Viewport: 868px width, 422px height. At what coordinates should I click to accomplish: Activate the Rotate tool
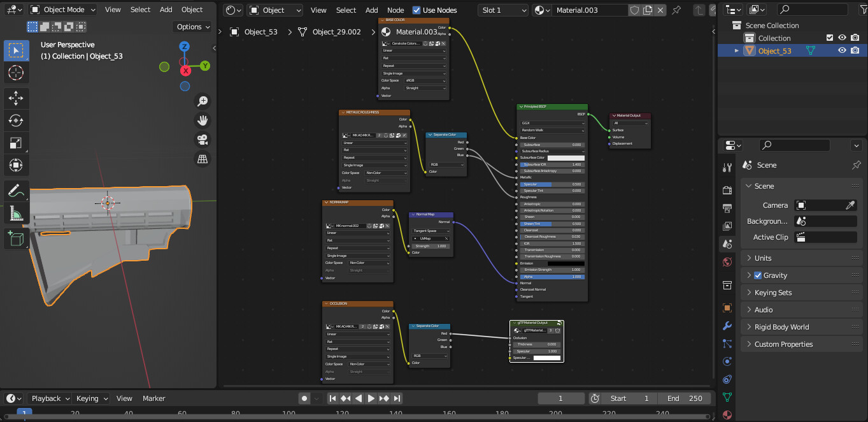pyautogui.click(x=16, y=122)
